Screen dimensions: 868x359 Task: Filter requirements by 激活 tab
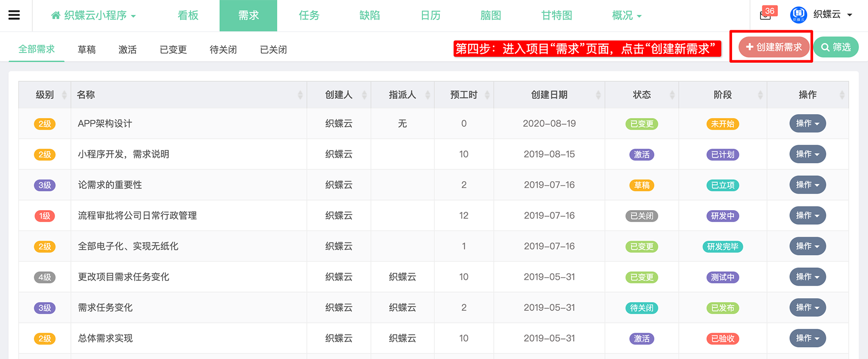click(x=128, y=50)
